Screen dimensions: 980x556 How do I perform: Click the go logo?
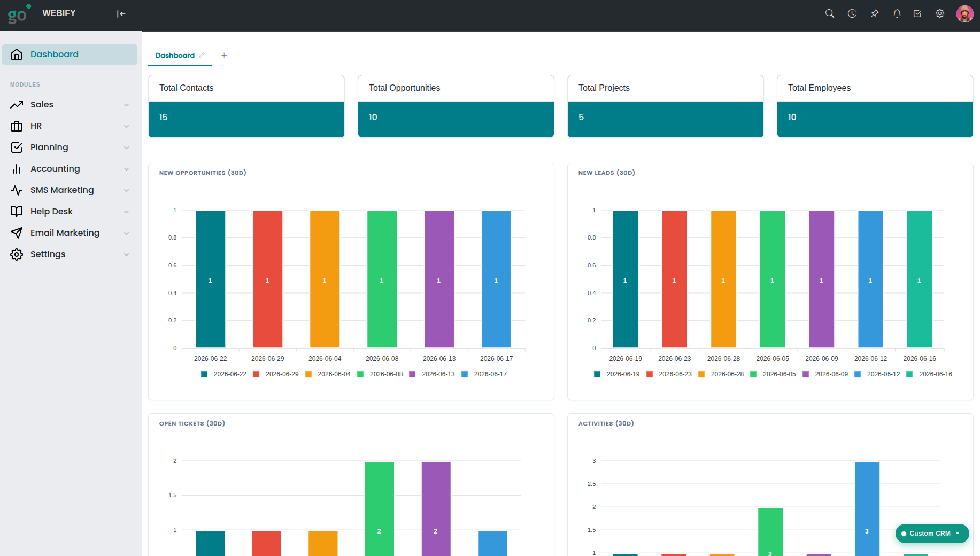point(19,14)
